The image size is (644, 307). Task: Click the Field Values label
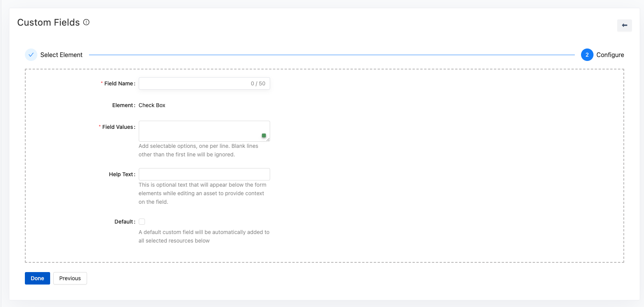coord(117,127)
